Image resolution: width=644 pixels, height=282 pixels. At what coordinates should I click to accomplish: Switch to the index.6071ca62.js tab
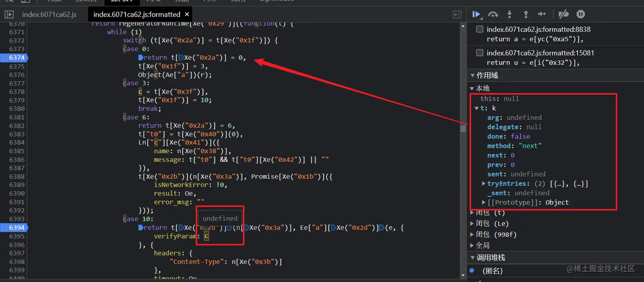tap(49, 14)
